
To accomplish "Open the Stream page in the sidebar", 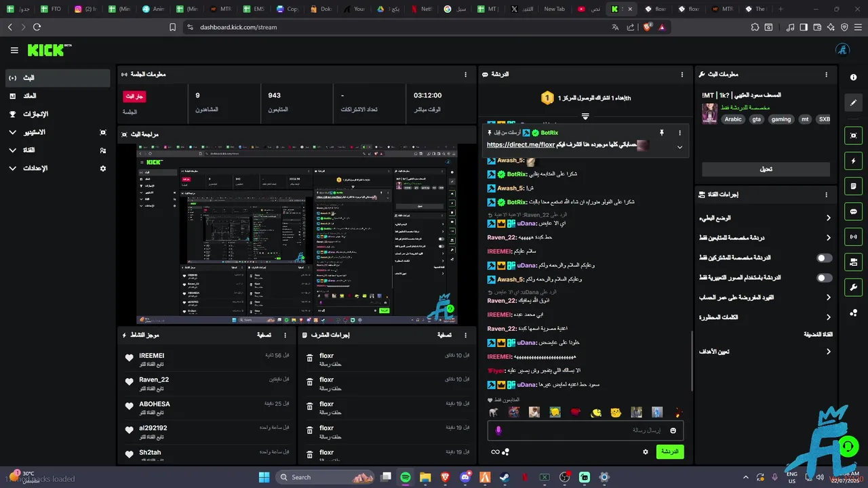I will tap(58, 78).
